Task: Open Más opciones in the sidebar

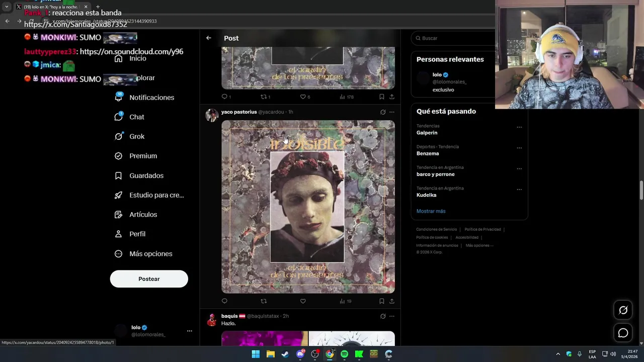Action: click(143, 254)
